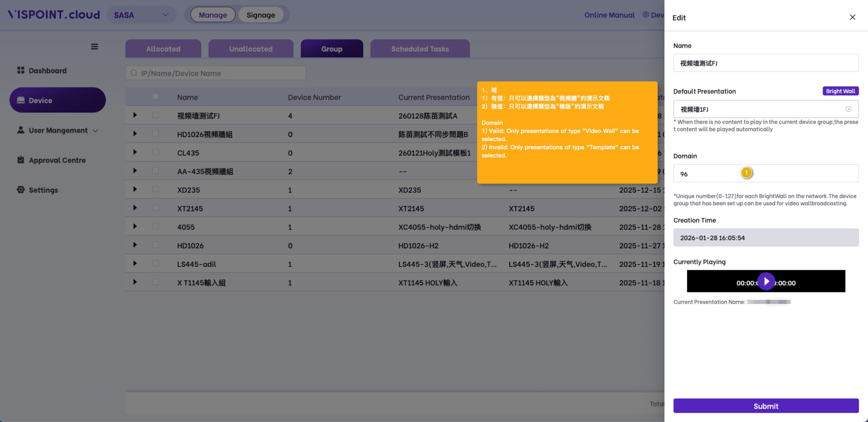This screenshot has width=868, height=422.
Task: Collapse sidebar with hamburger menu icon
Action: coord(95,46)
